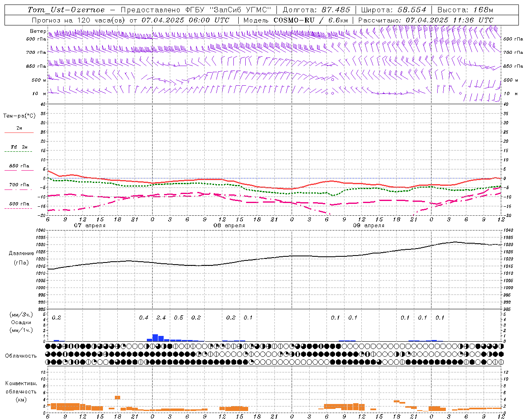The image size is (525, 420).
Task: Select the 0.4 precipitation amount value
Action: pyautogui.click(x=144, y=318)
